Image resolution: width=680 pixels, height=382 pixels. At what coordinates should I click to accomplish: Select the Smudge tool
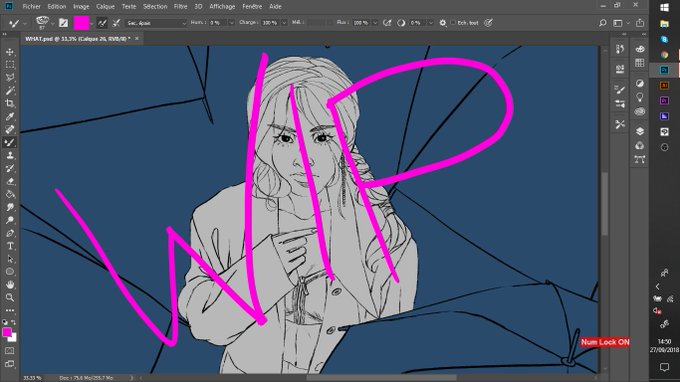tap(10, 207)
